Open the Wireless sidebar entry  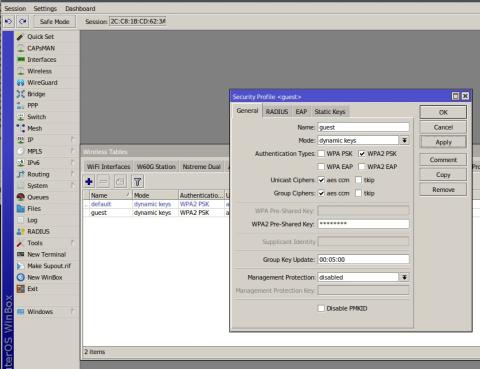[39, 71]
